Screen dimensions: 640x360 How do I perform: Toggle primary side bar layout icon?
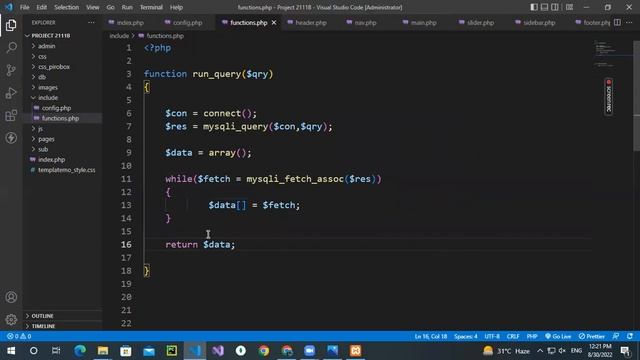click(x=534, y=7)
